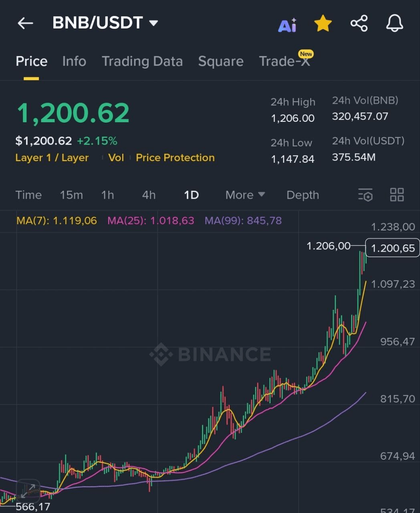Open the More timeframes dropdown
Image resolution: width=420 pixels, height=513 pixels.
[245, 195]
